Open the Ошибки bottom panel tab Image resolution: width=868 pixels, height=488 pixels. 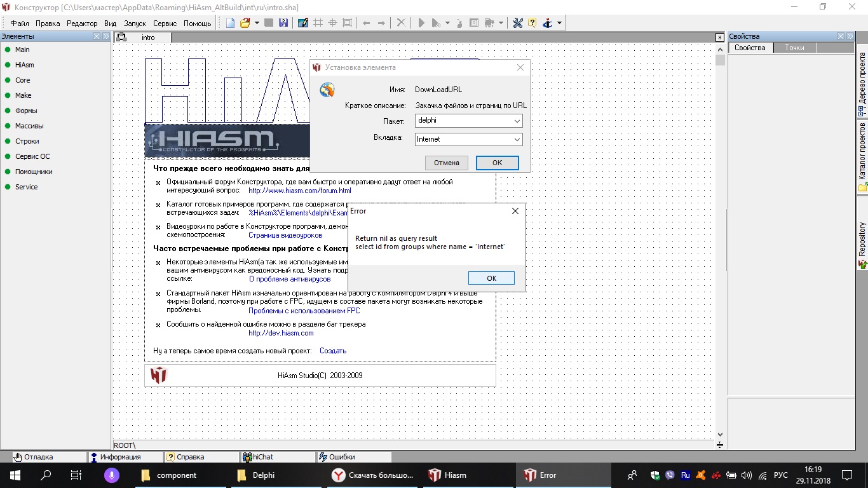pyautogui.click(x=353, y=457)
